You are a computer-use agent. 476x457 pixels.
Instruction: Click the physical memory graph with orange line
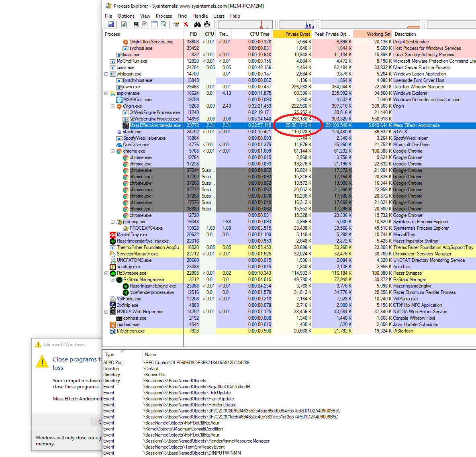pyautogui.click(x=371, y=24)
